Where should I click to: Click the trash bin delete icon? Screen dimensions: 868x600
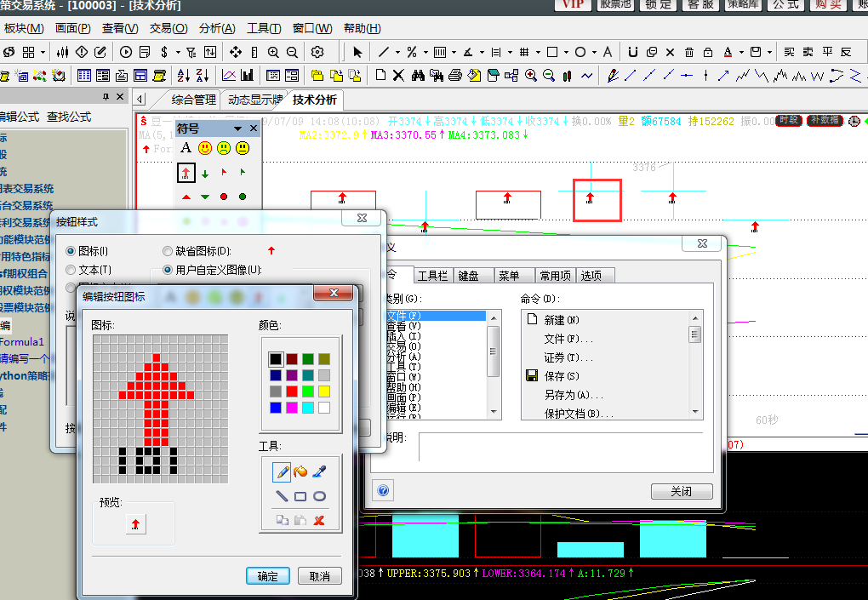tap(689, 52)
